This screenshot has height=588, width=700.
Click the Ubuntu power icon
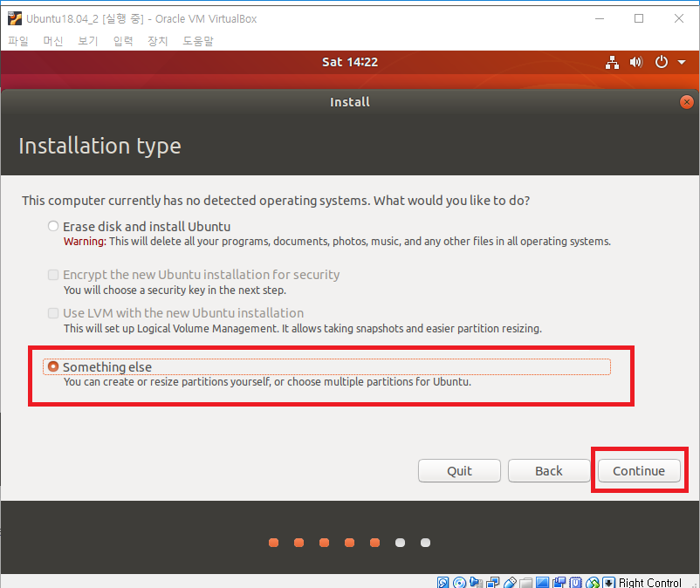(x=662, y=62)
